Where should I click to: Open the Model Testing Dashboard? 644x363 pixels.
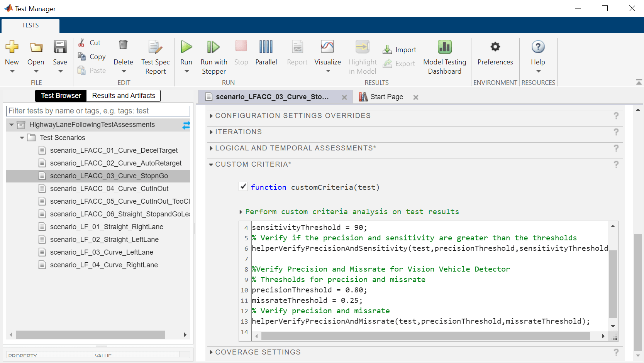(x=444, y=47)
